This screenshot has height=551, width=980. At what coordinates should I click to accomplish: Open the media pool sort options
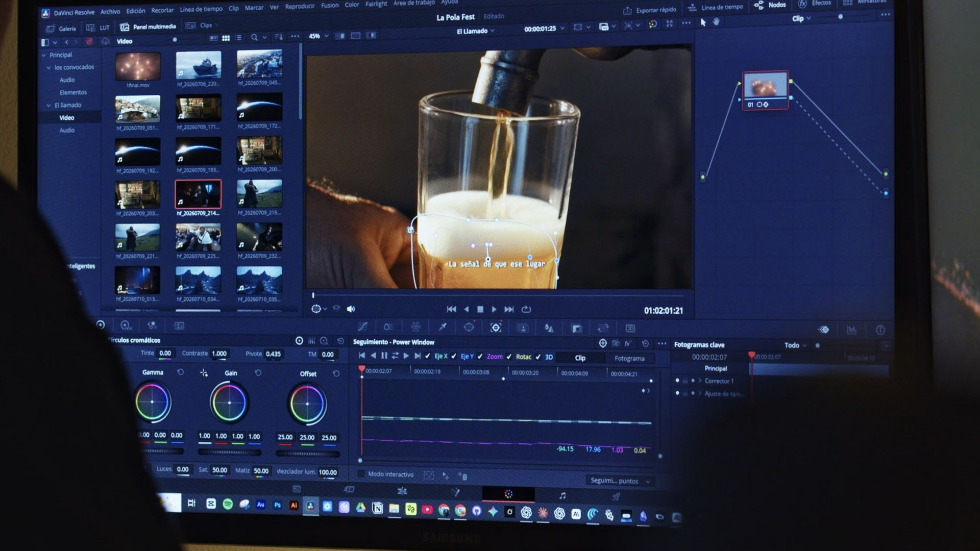(279, 37)
